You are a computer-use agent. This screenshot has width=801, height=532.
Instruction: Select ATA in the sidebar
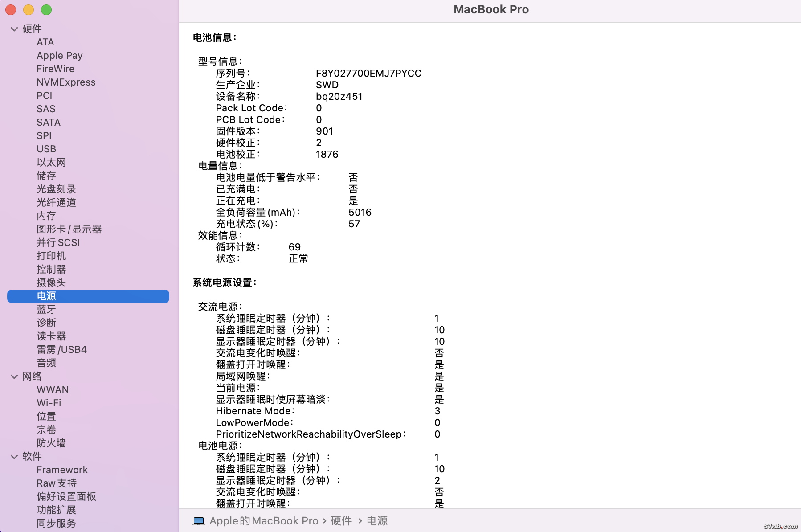pos(45,42)
